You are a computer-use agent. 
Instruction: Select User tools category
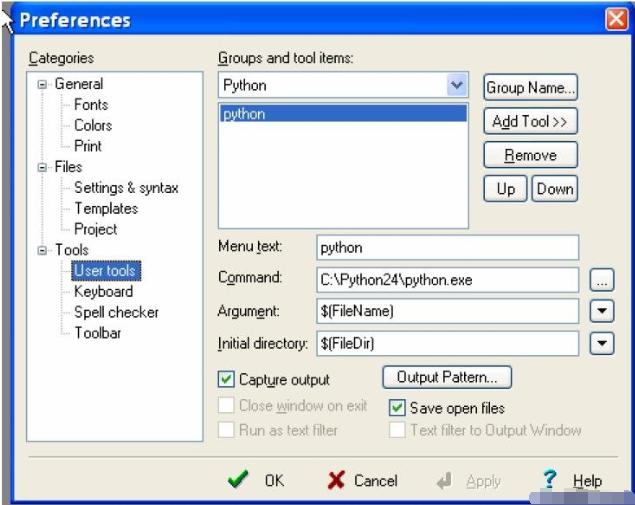(106, 271)
